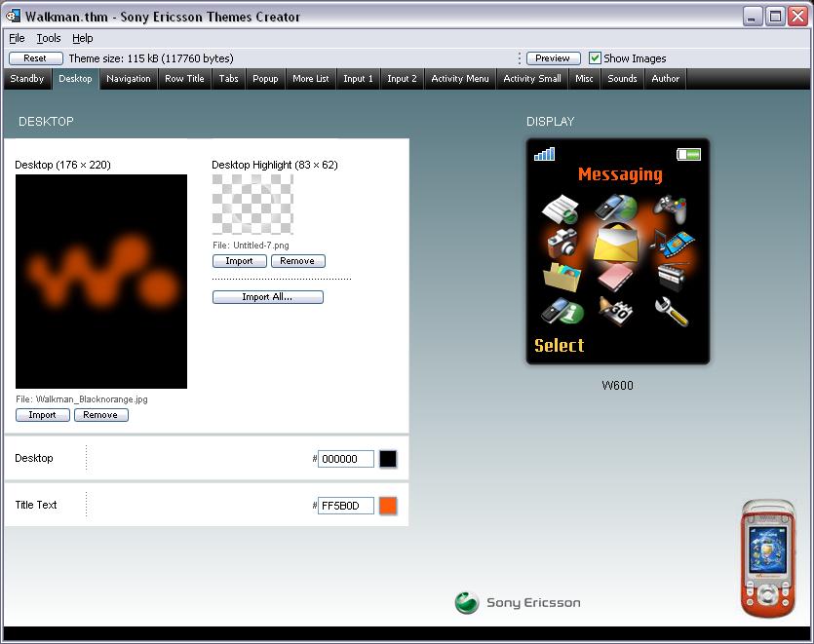Click the Select softkey text in preview
This screenshot has height=644, width=814.
(560, 346)
